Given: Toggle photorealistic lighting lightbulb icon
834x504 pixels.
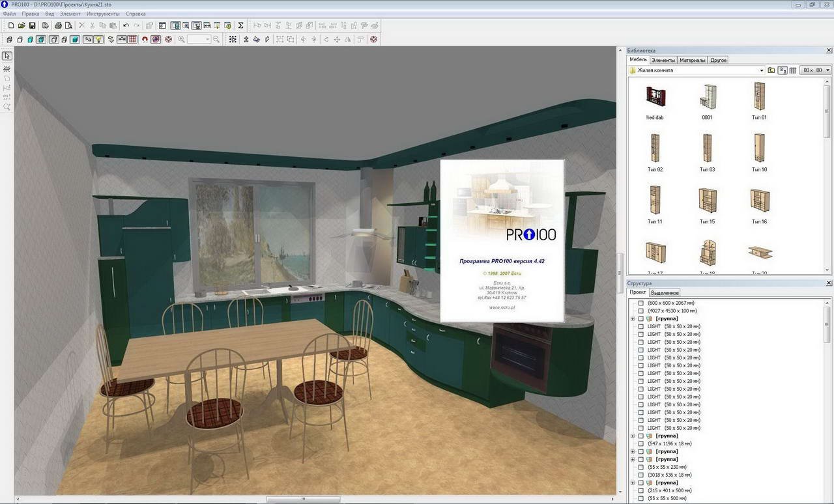Looking at the screenshot, I should click(98, 39).
